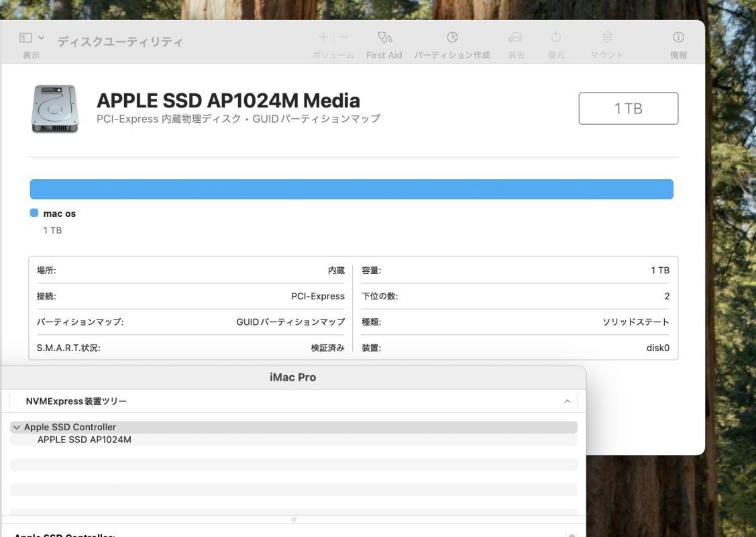Click the 情報 toolbar label
Image resolution: width=756 pixels, height=537 pixels.
[678, 55]
